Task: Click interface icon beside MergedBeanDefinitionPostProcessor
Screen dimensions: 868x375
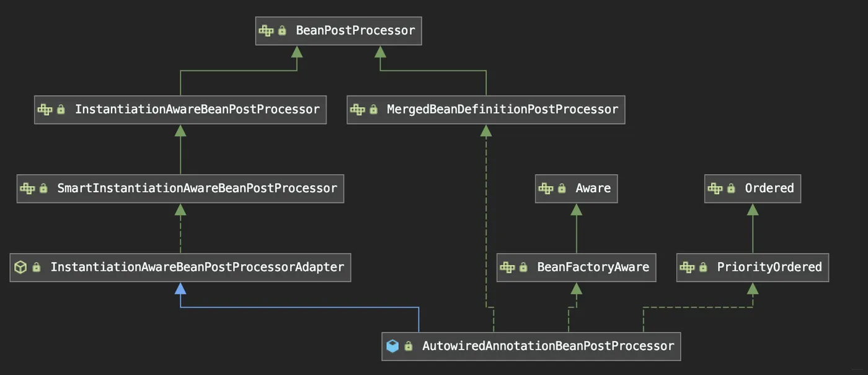Action: (x=358, y=110)
